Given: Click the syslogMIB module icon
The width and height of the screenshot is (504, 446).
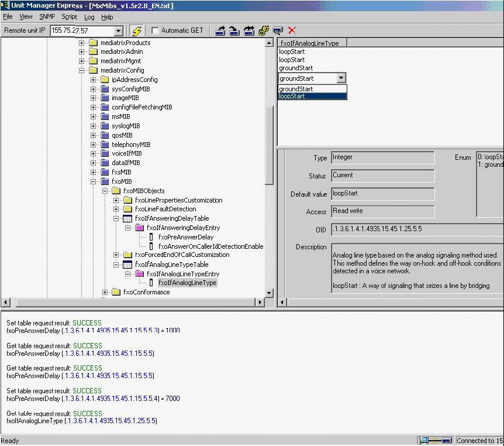Looking at the screenshot, I should click(105, 126).
